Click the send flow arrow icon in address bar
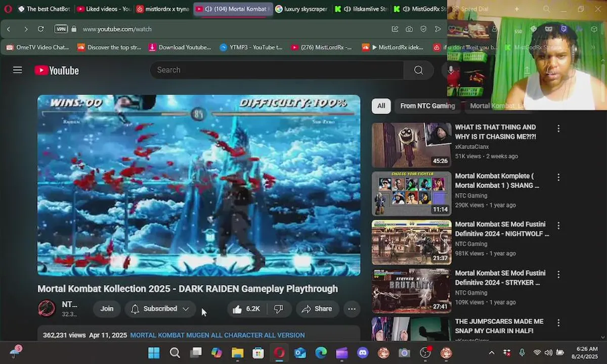607x364 pixels. [438, 29]
